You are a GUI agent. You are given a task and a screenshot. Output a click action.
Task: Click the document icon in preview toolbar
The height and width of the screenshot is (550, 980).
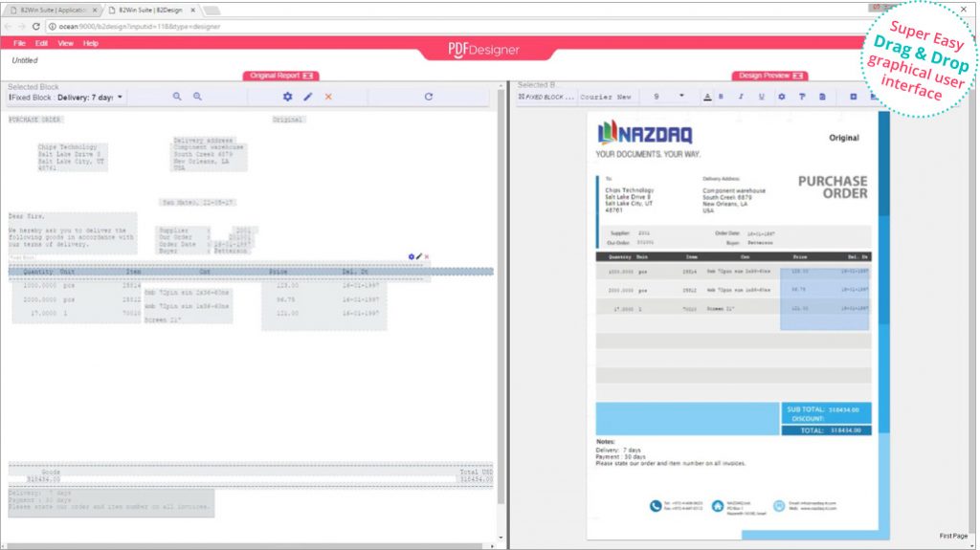[x=821, y=97]
